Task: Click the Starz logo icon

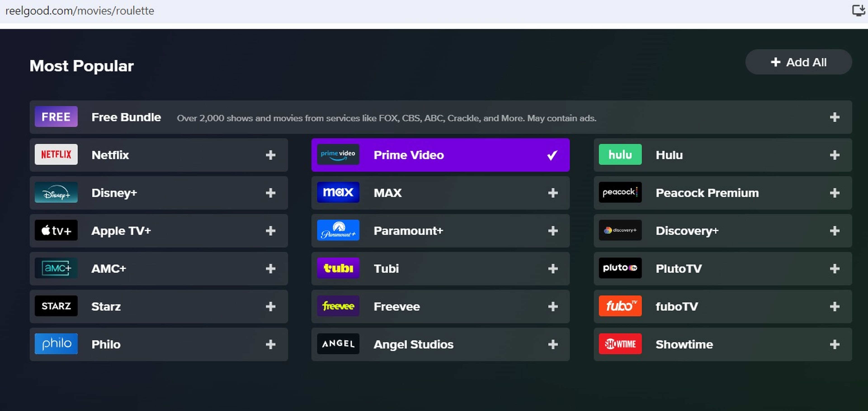Action: point(56,306)
